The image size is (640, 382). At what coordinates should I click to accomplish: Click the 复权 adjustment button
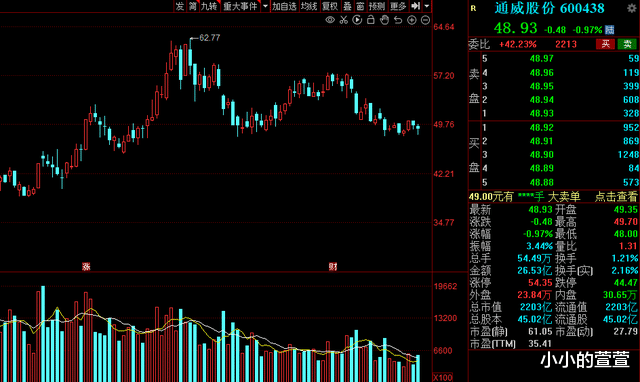pyautogui.click(x=330, y=6)
